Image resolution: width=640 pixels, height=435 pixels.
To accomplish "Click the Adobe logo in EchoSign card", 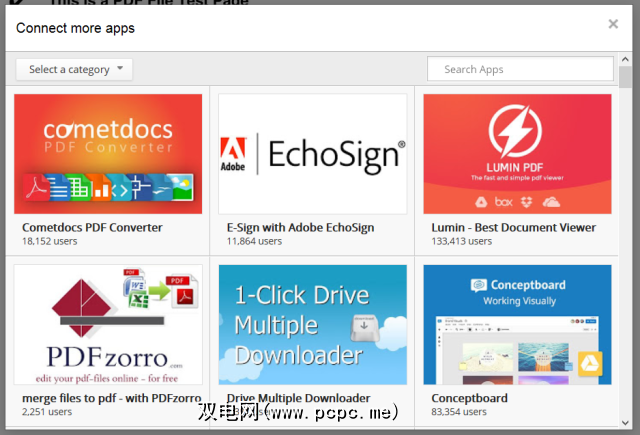I will click(x=233, y=154).
